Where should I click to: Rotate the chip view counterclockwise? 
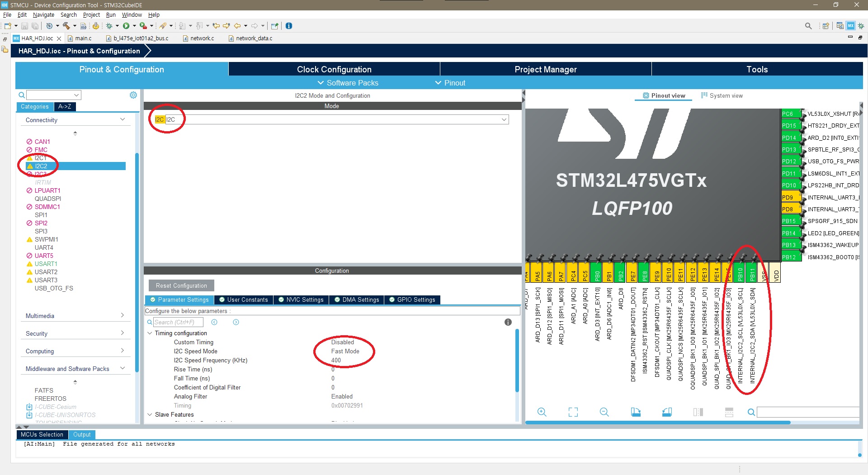[x=667, y=412]
